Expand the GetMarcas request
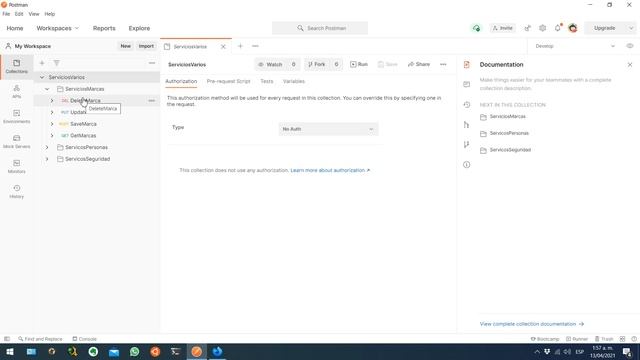 [52, 136]
